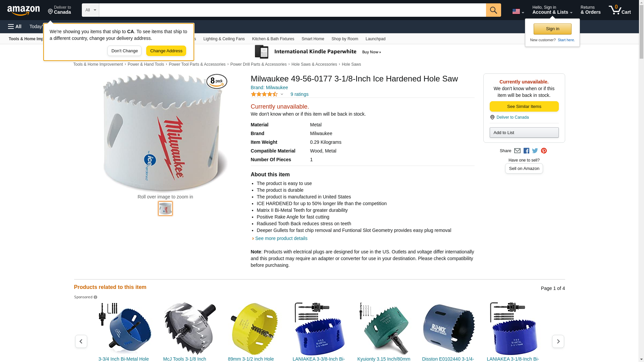Expand the search category All dropdown
The width and height of the screenshot is (644, 362).
click(90, 10)
